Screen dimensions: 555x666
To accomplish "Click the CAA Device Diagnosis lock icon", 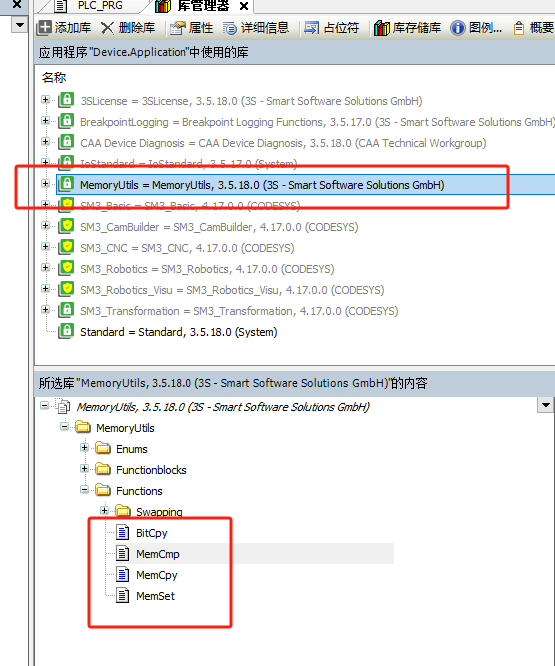I will pos(66,141).
